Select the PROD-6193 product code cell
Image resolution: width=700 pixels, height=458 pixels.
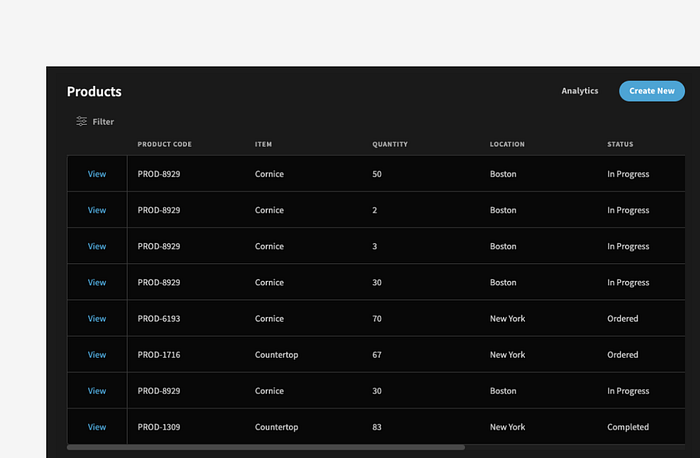[x=158, y=319]
